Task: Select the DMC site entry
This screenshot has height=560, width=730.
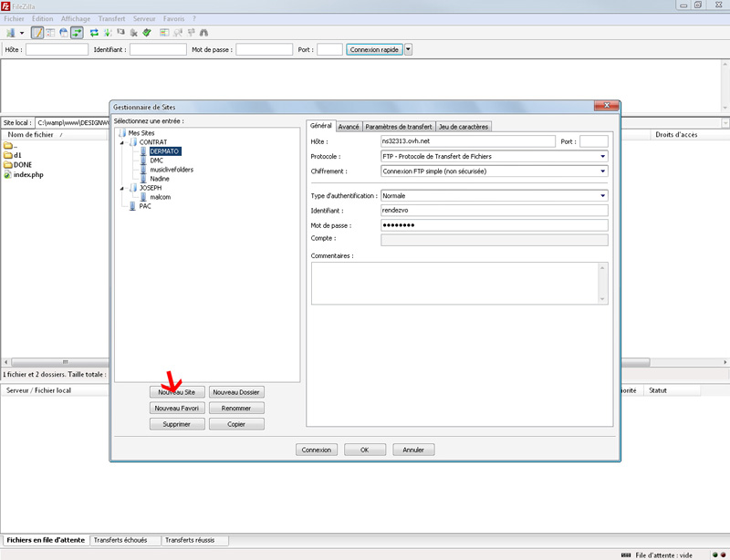Action: pyautogui.click(x=156, y=161)
